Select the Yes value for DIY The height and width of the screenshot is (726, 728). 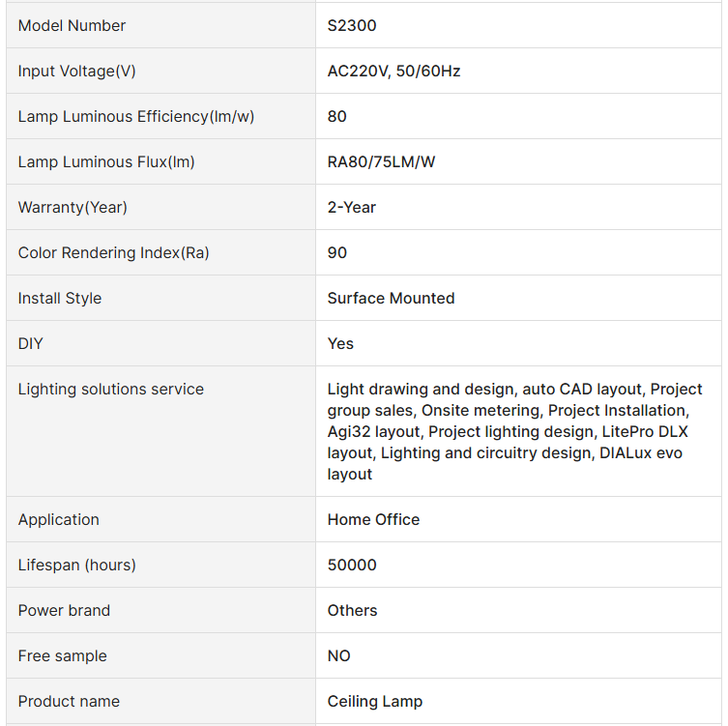coord(340,343)
